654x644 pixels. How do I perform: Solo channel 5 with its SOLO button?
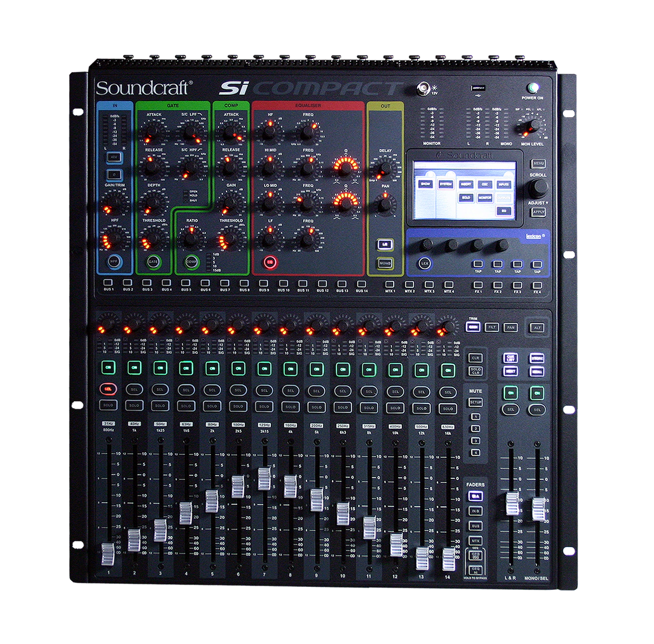(212, 406)
